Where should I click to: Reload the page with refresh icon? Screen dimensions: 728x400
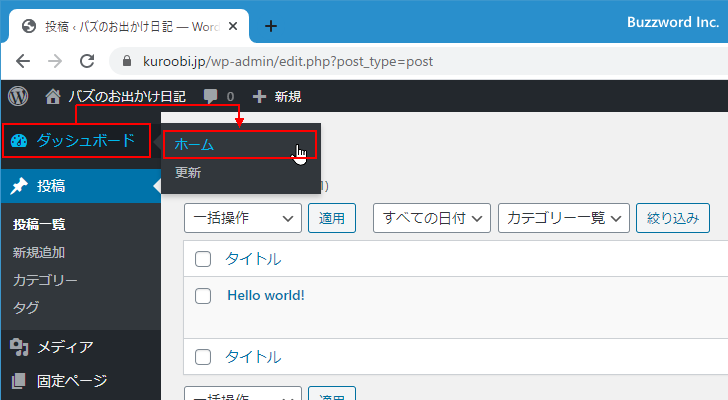87,61
